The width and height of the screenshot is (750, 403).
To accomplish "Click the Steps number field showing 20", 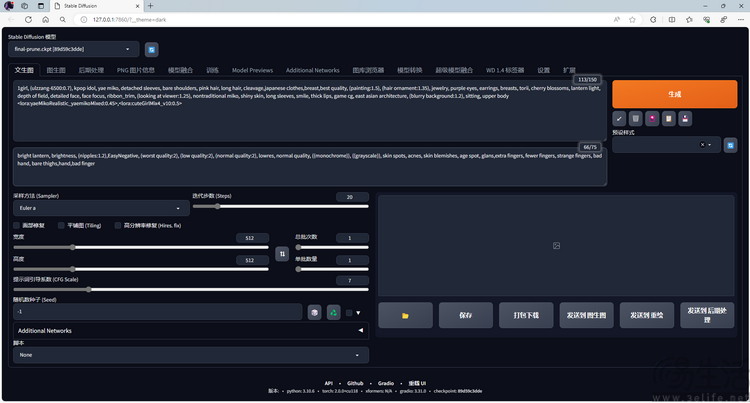I will [352, 197].
